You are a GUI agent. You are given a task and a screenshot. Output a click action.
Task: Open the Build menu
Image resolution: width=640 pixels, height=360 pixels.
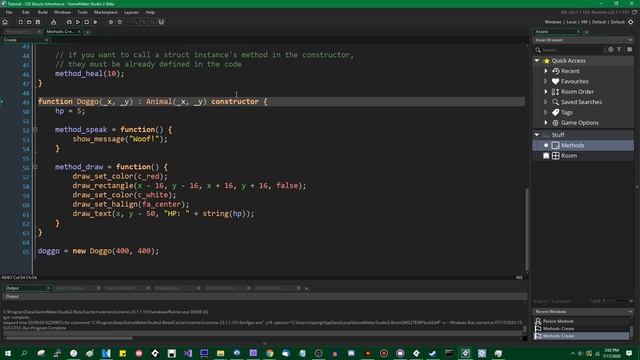tap(42, 12)
